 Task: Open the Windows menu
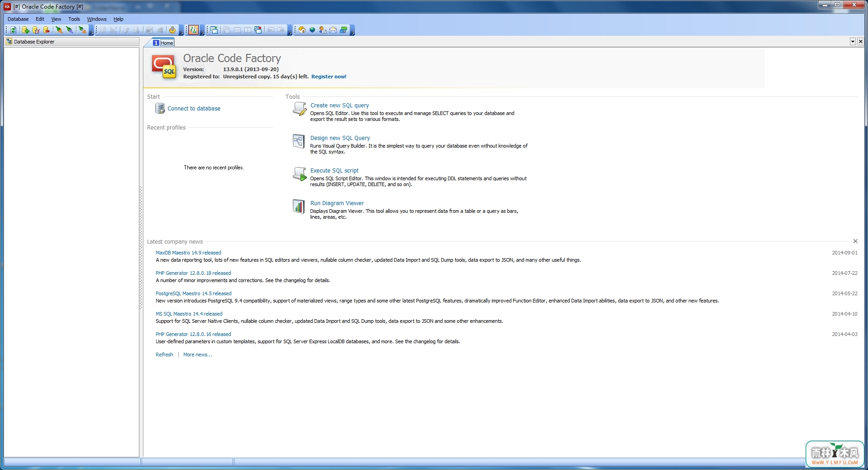click(x=96, y=19)
